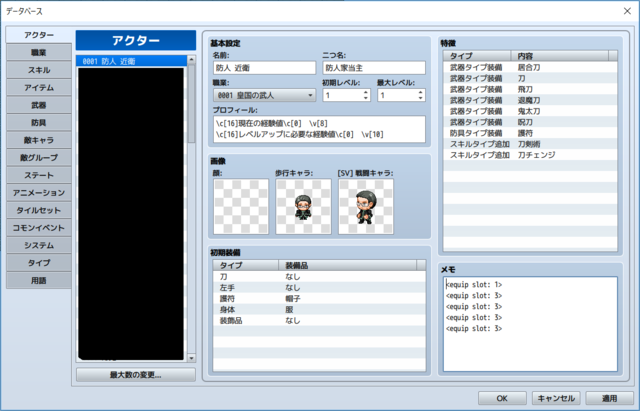
Task: Open the コモンイベント tab
Action: 39,228
